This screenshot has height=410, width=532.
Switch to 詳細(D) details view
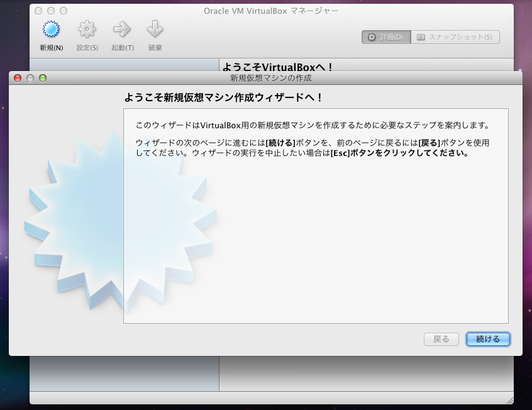(386, 37)
